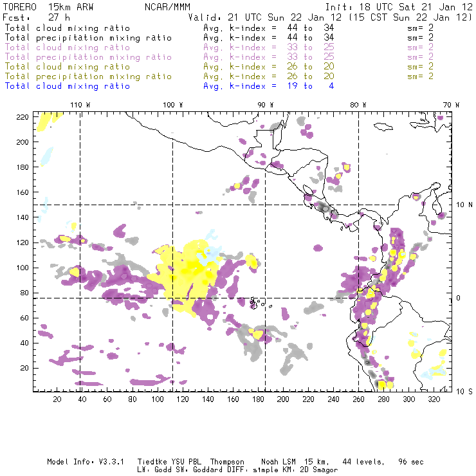Click the '70 W' longitude label

(x=451, y=105)
